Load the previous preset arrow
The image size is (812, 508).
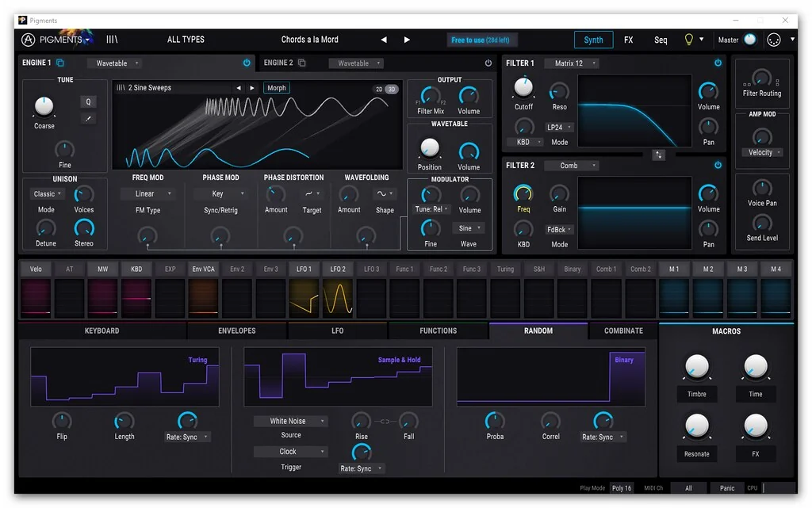click(384, 40)
